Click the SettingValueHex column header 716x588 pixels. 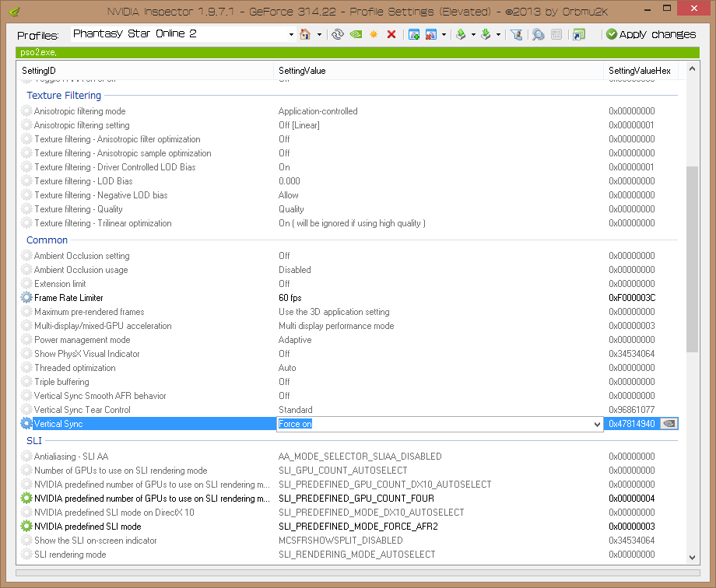tap(641, 71)
